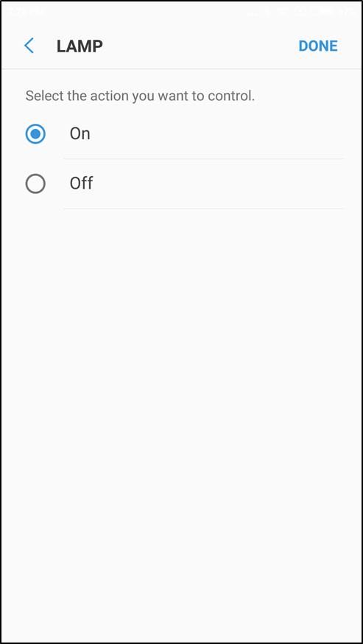The height and width of the screenshot is (644, 363).
Task: Tap the battery percentage reading
Action: (x=346, y=12)
